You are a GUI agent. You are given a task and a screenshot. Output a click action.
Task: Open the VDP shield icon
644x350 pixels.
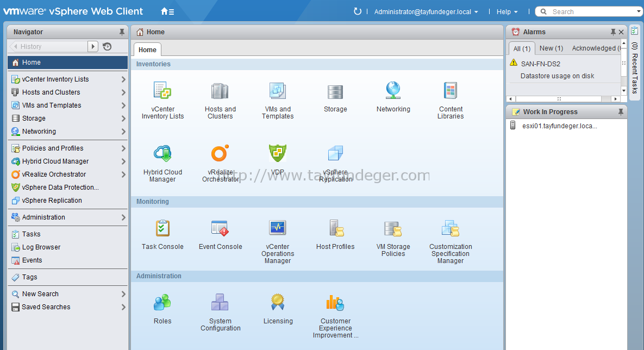pos(278,153)
